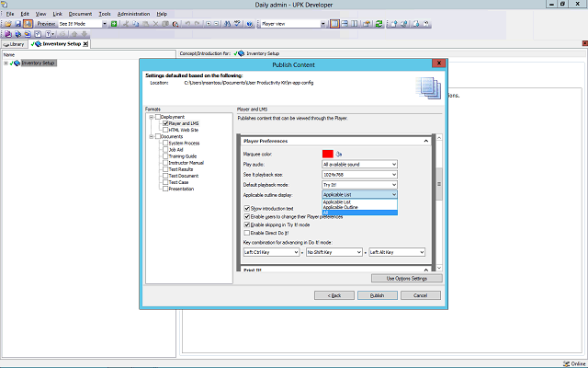This screenshot has height=368, width=588.
Task: Select the horizontal split layout icon
Action: point(345,24)
